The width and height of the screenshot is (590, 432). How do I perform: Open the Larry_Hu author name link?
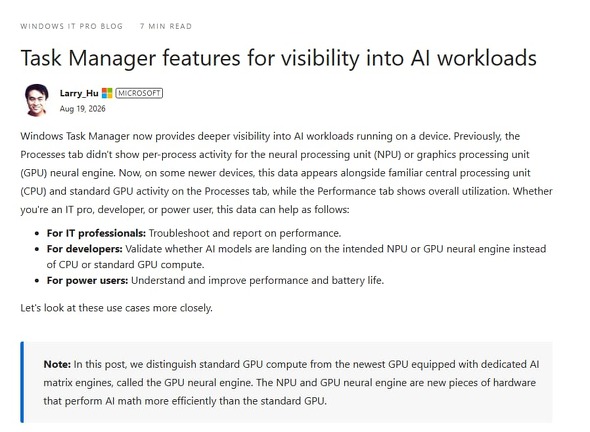pos(79,93)
